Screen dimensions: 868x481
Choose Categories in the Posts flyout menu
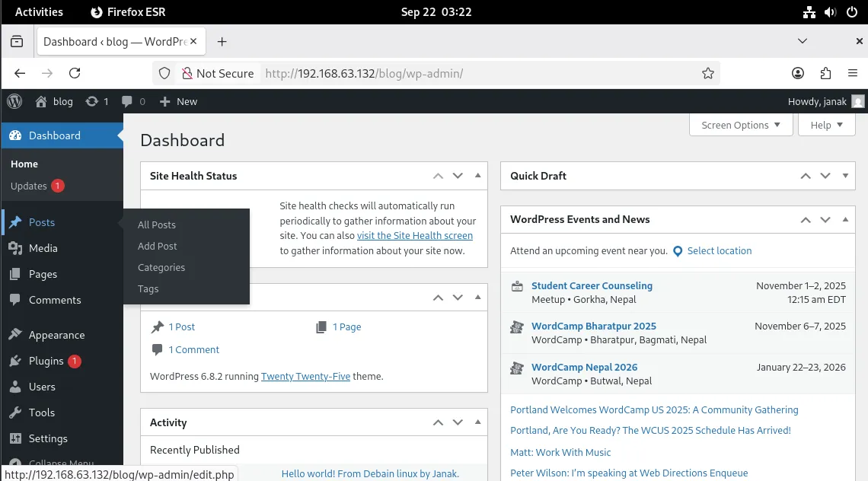161,267
